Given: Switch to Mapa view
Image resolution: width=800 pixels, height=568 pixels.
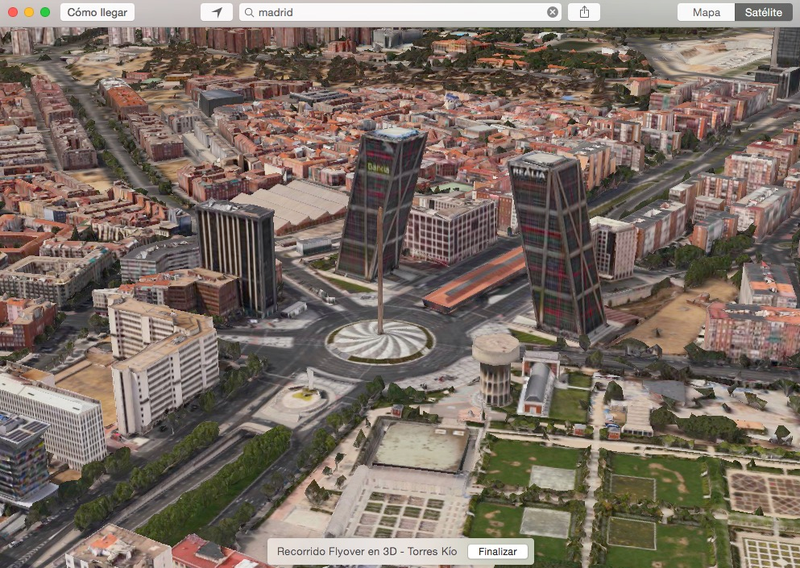Looking at the screenshot, I should coord(706,12).
